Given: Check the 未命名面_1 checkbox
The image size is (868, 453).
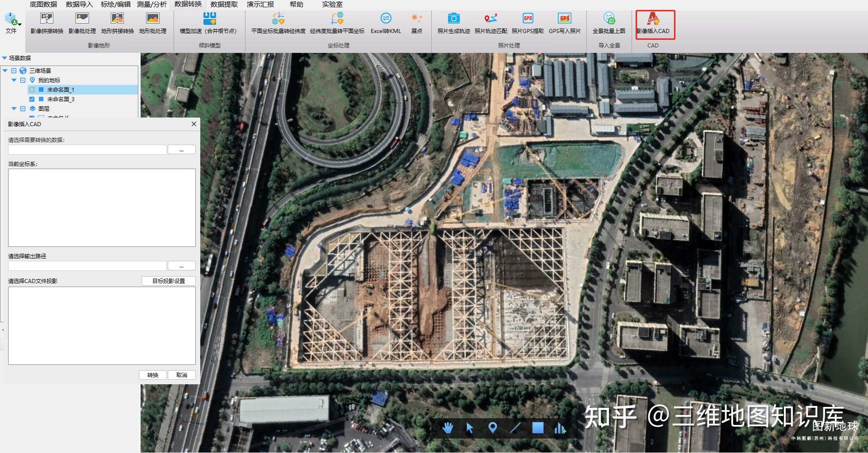Looking at the screenshot, I should [x=32, y=90].
